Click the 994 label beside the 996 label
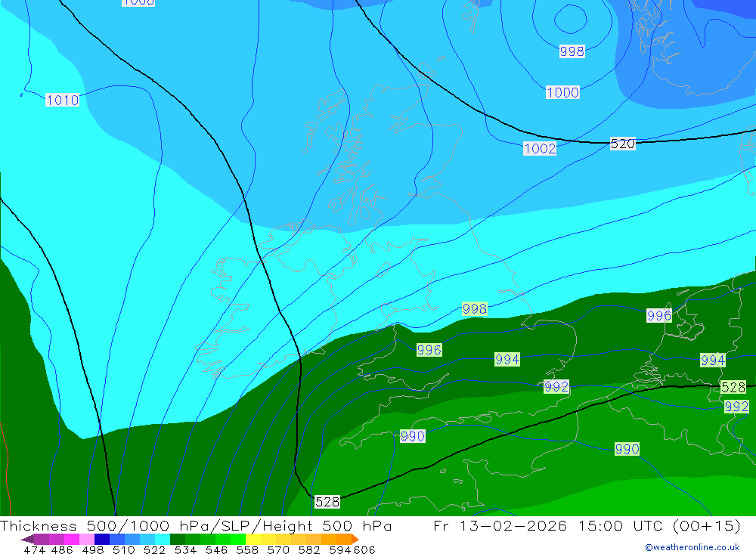 507,359
